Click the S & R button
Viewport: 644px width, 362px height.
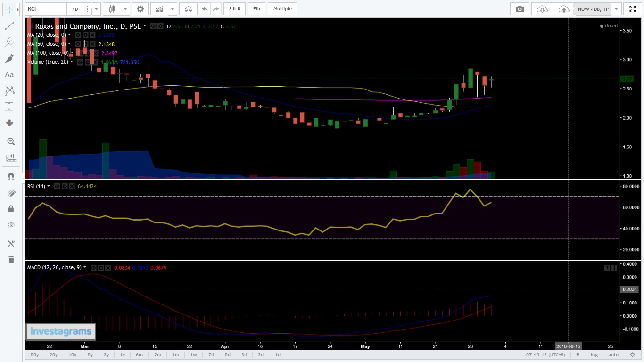point(234,8)
